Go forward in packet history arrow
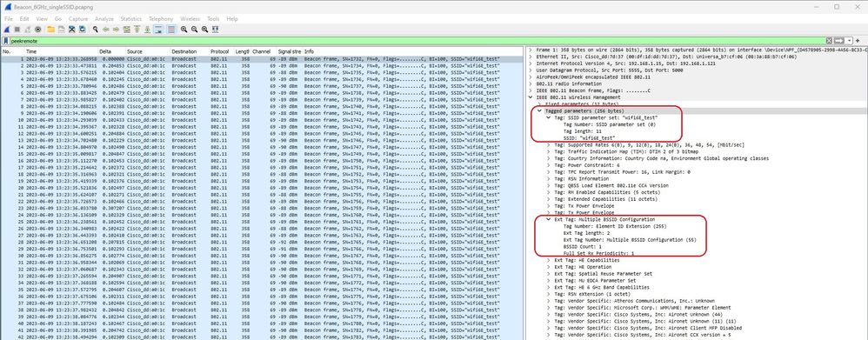Screen dimensions: 868x340 tap(117, 29)
